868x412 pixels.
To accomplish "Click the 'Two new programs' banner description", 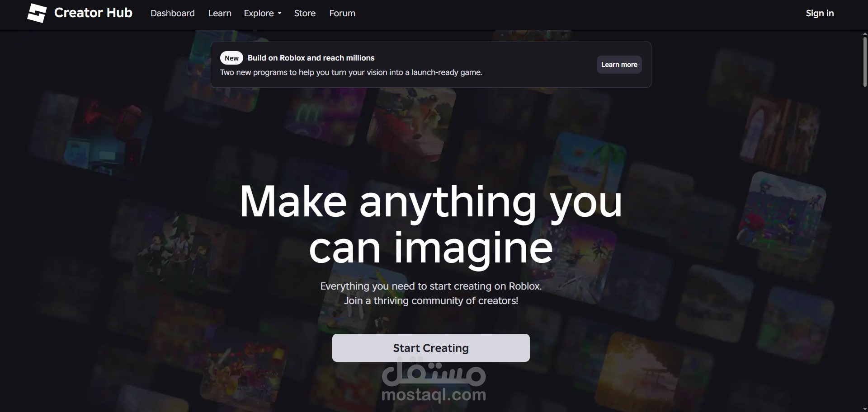I will coord(351,72).
